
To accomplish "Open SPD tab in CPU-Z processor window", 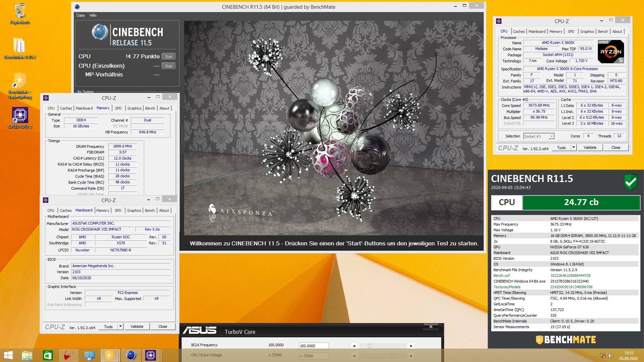I will pos(571,32).
